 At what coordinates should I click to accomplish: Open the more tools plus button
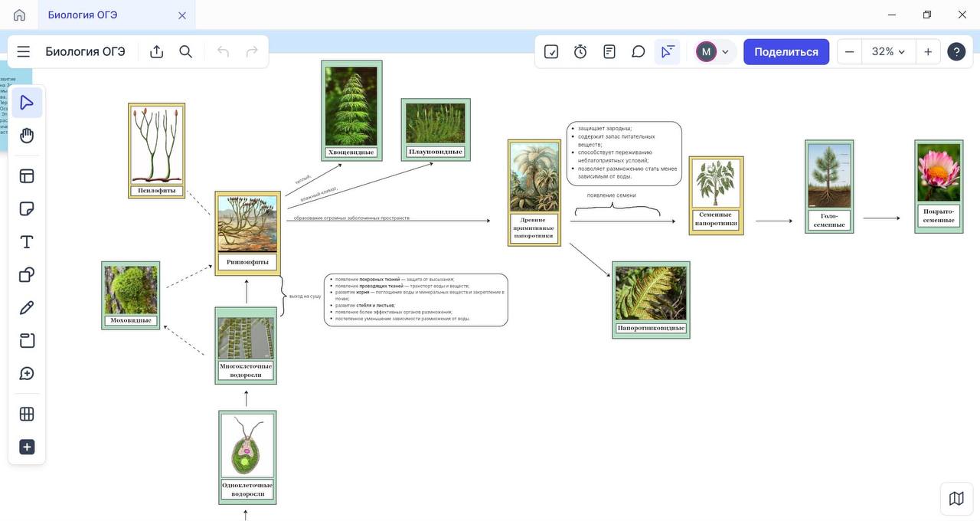[x=27, y=447]
